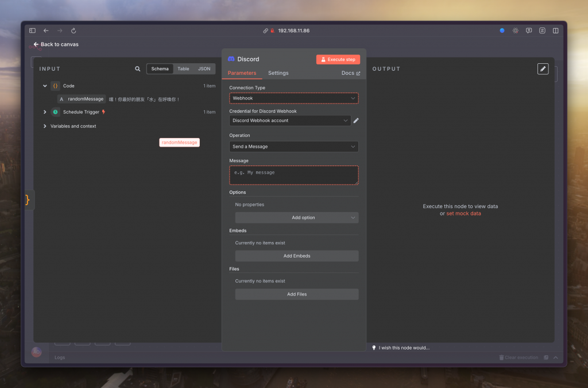Screen dimensions: 588x388
Task: Click the panel icon beside Clear execution
Action: [x=546, y=357]
